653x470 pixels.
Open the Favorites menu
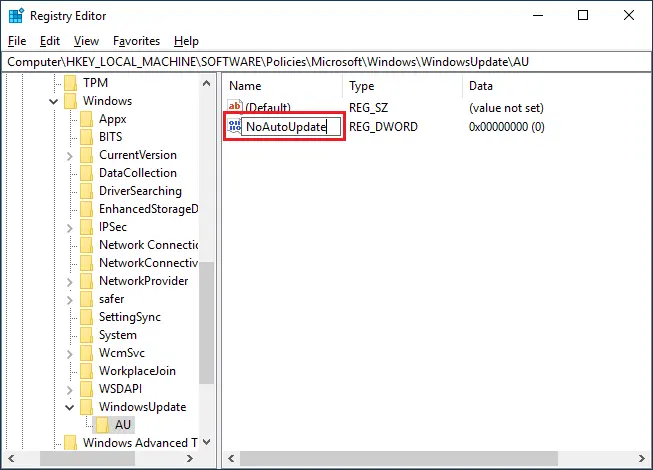[x=136, y=41]
